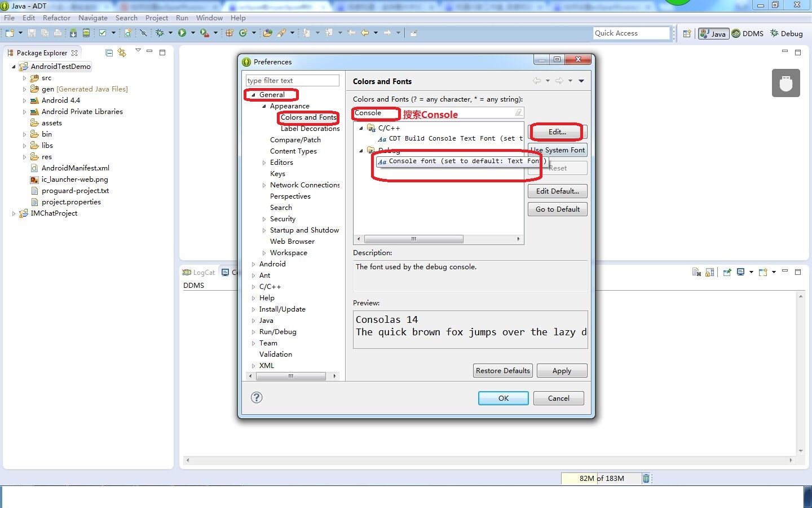Expand the res folder in Package Explorer
Screen dimensions: 812x508
coord(24,157)
